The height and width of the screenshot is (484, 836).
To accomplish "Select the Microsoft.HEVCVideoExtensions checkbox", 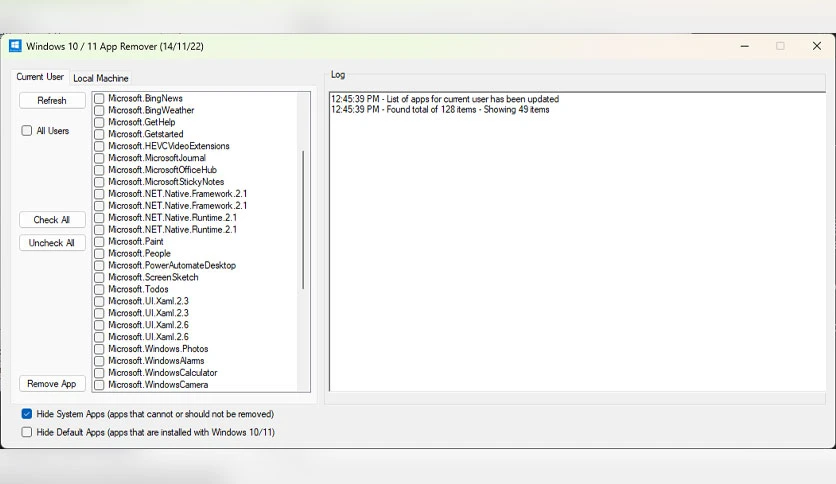I will (x=99, y=146).
